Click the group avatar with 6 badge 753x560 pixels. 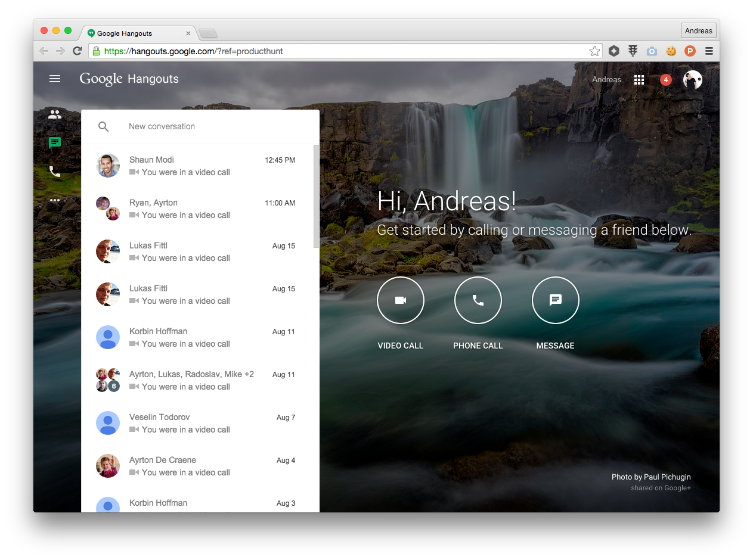coord(108,380)
